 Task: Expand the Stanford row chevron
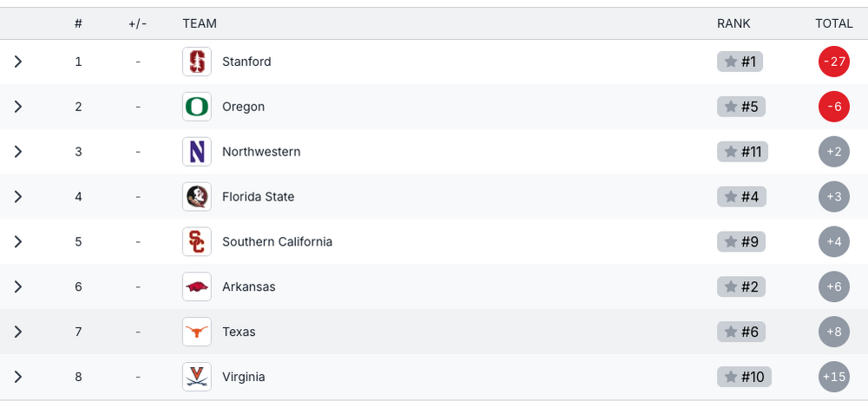point(18,62)
